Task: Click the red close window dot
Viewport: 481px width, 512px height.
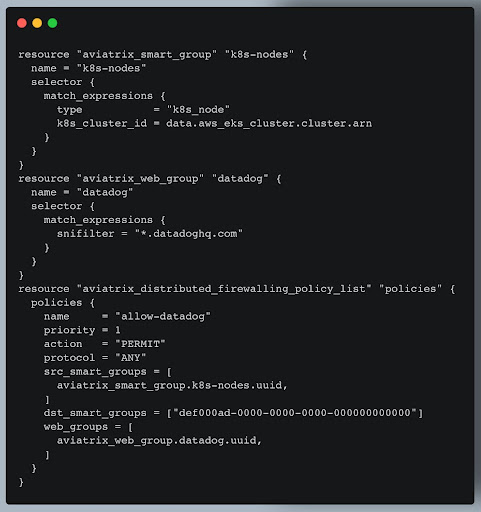Action: pyautogui.click(x=22, y=23)
